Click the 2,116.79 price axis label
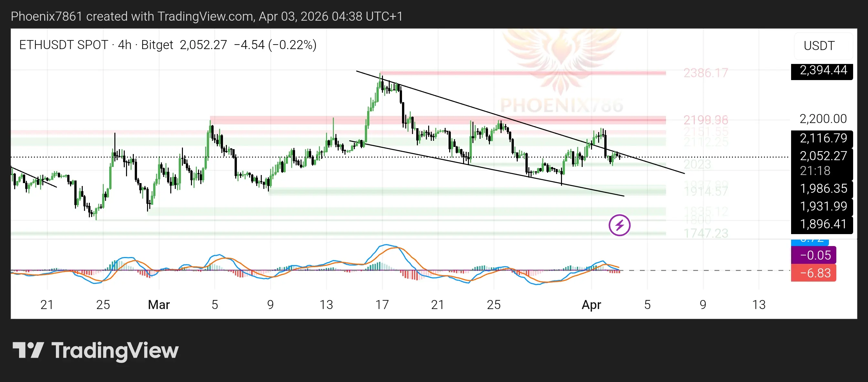 [x=823, y=138]
